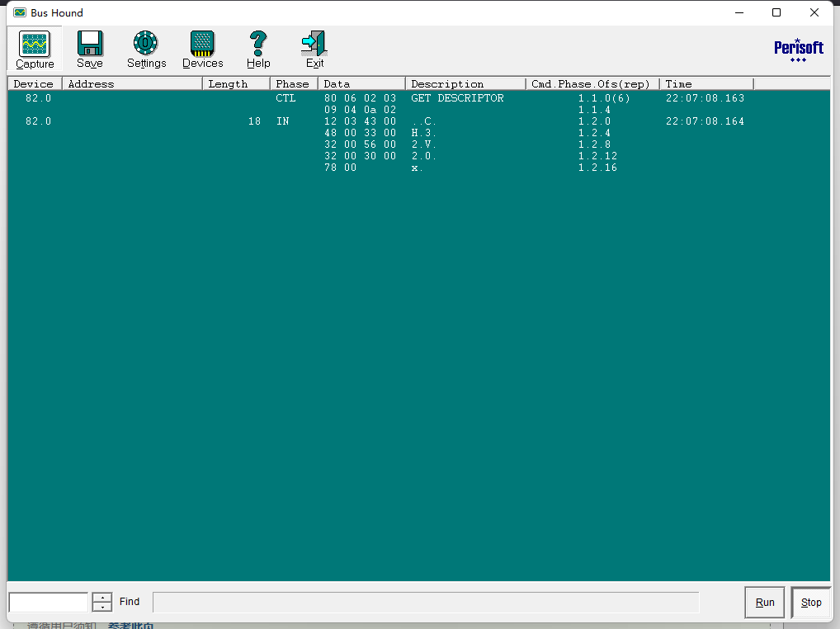This screenshot has height=629, width=840.
Task: Open the Capture view in toolbar
Action: pos(35,49)
